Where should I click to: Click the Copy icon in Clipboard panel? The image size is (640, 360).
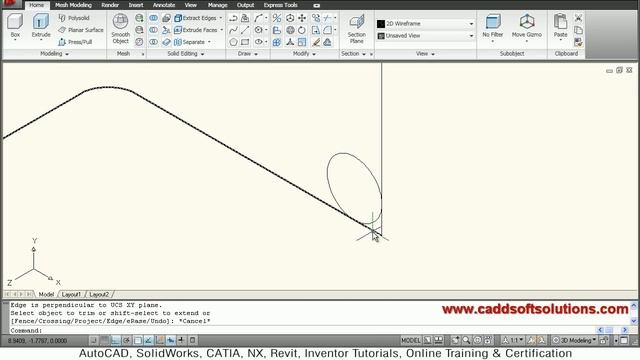(x=578, y=30)
